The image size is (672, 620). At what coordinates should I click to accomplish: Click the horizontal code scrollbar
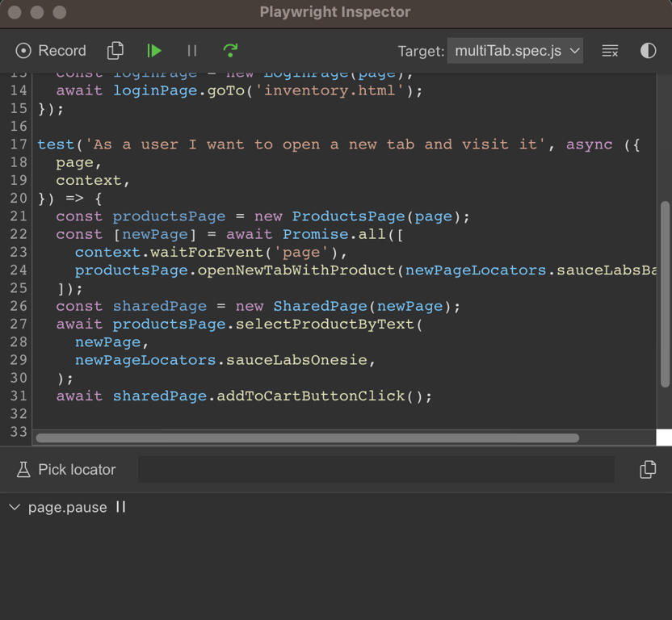307,438
